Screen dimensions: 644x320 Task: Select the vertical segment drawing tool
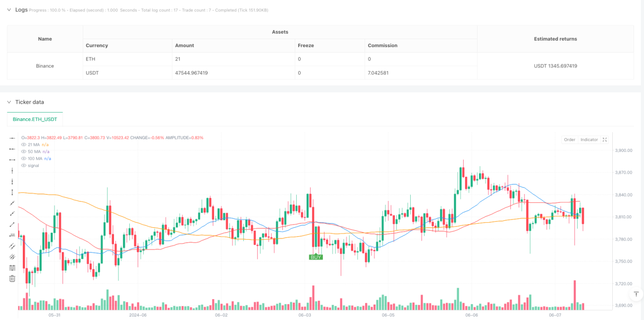(12, 192)
